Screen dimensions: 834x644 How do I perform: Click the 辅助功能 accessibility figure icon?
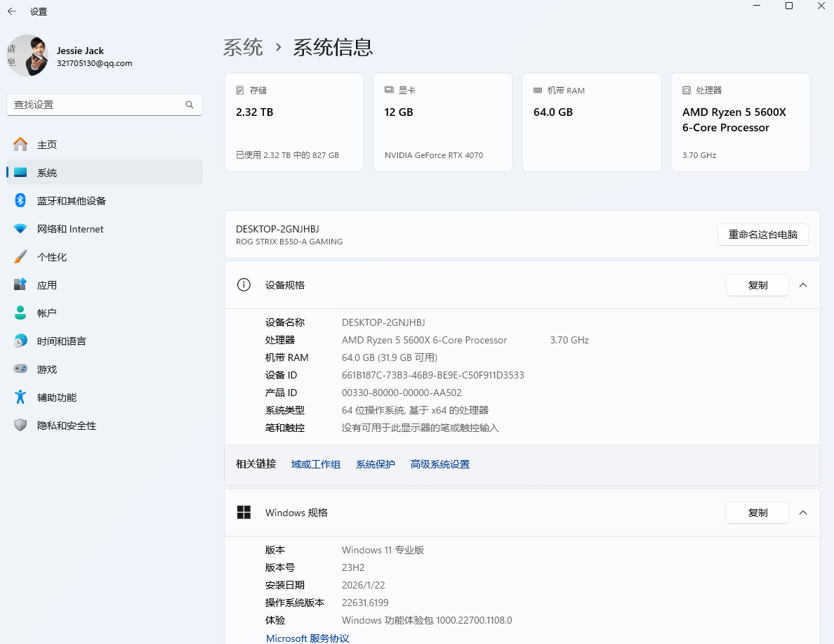point(20,397)
